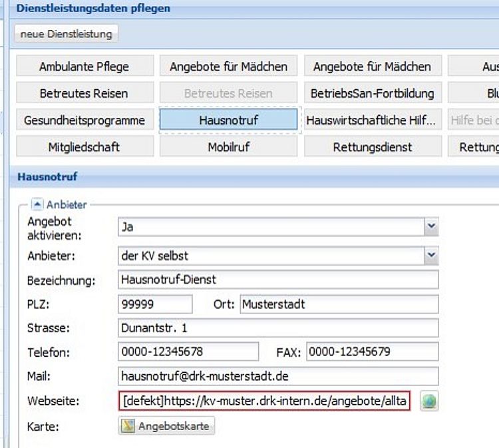Click the neue Dienstleistung button
The image size is (499, 448).
pos(66,34)
